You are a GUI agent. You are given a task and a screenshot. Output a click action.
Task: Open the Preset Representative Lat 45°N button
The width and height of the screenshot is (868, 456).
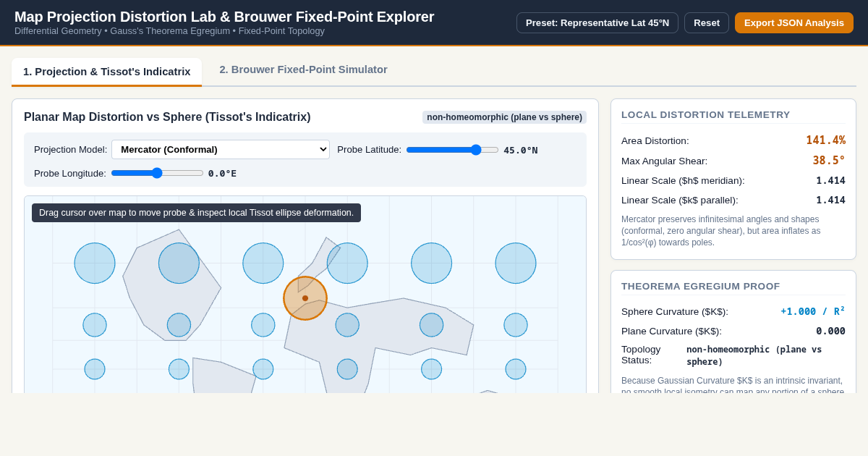click(x=597, y=22)
